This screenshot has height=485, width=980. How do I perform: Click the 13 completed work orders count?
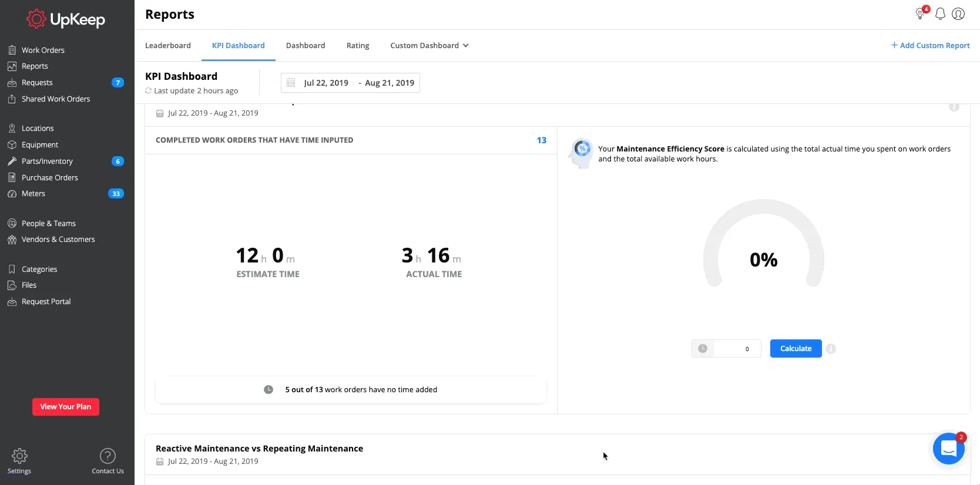[541, 140]
